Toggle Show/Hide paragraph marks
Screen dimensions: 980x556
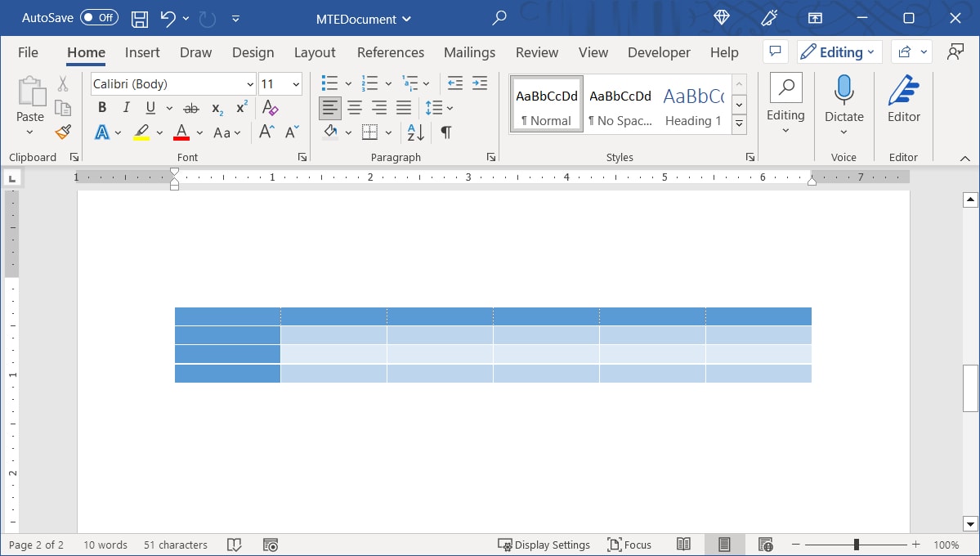[x=445, y=132]
